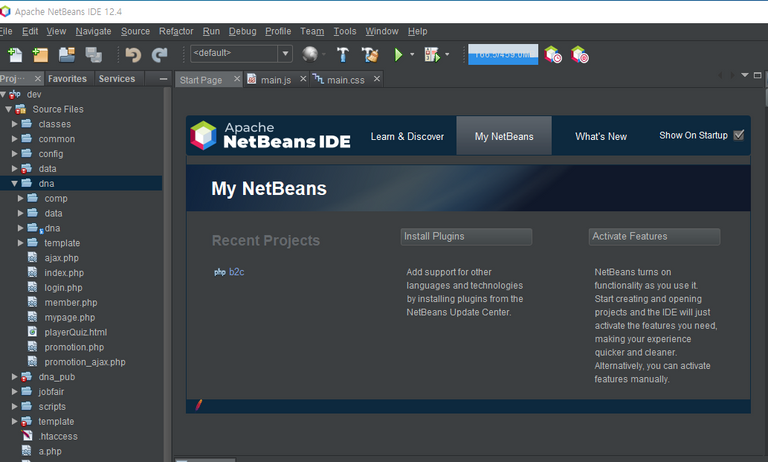
Task: Collapse the selected dna folder
Action: point(14,183)
